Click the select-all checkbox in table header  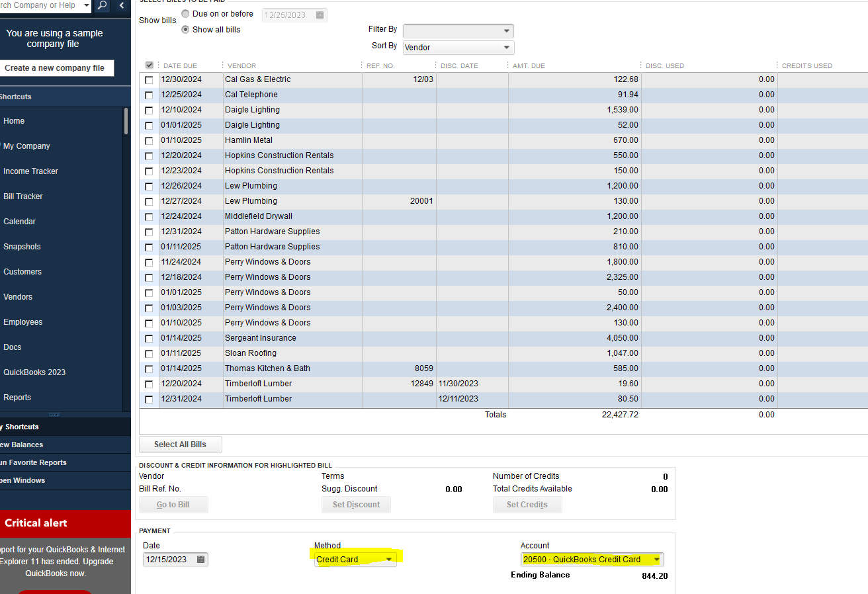150,65
